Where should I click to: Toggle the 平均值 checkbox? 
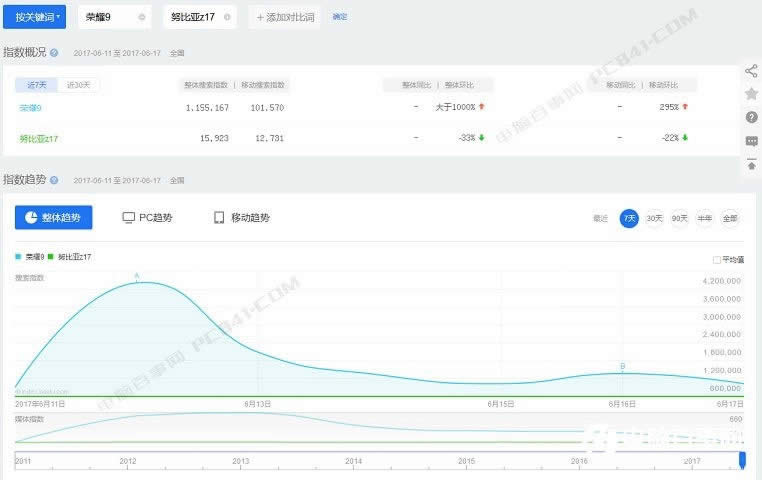click(x=716, y=260)
